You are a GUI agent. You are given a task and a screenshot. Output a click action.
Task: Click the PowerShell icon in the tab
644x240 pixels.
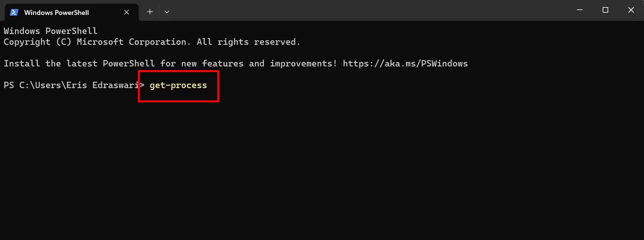click(14, 12)
